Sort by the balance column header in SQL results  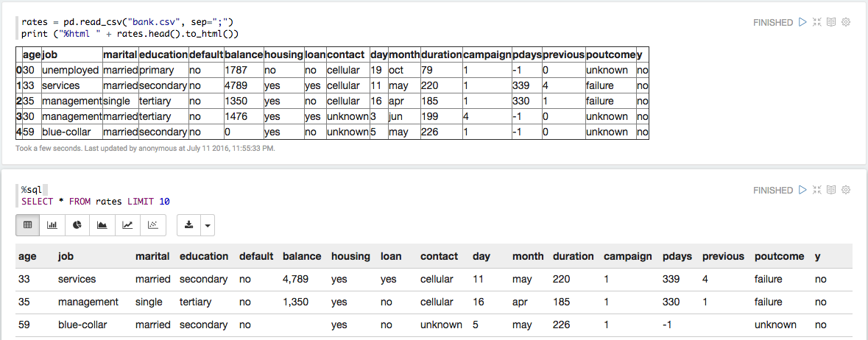point(302,256)
